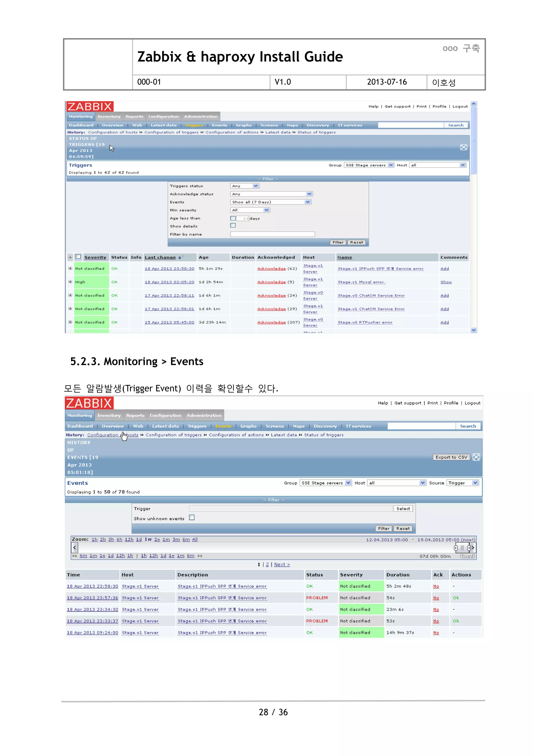Toggle Show unknown events checkbox
This screenshot has width=534, height=756.
coord(192,517)
